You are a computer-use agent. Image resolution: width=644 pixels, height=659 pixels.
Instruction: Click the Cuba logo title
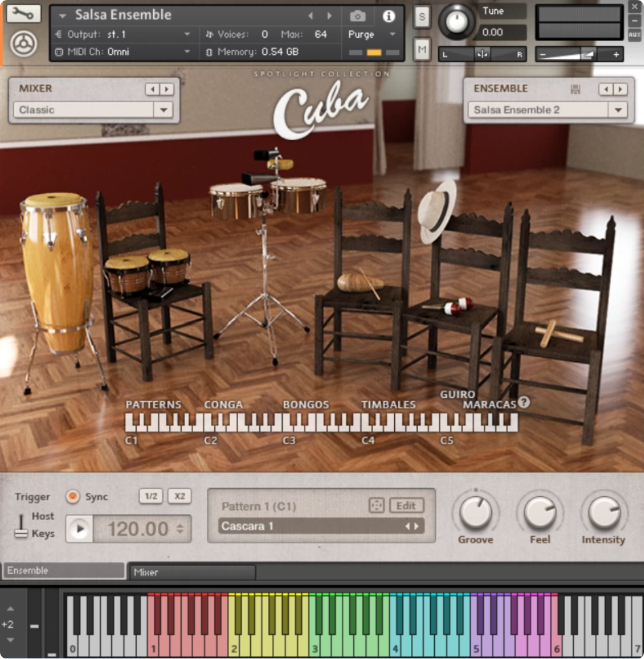(x=321, y=110)
